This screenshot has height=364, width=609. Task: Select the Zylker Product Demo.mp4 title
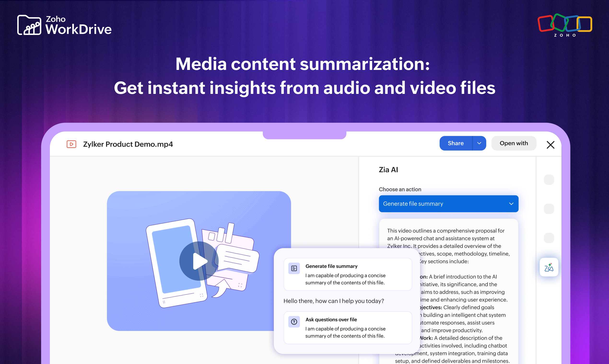128,144
